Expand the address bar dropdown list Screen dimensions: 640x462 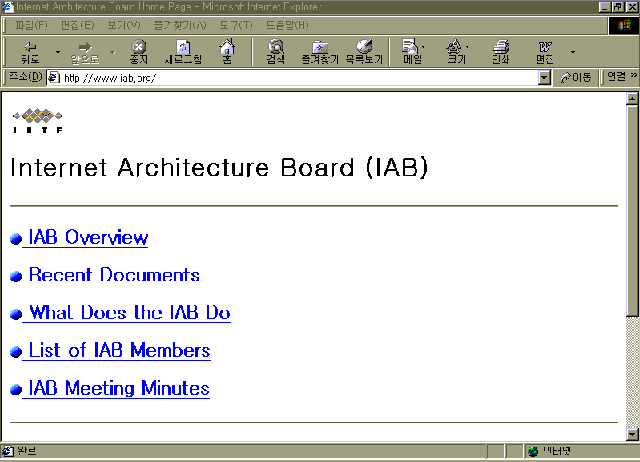tap(544, 78)
